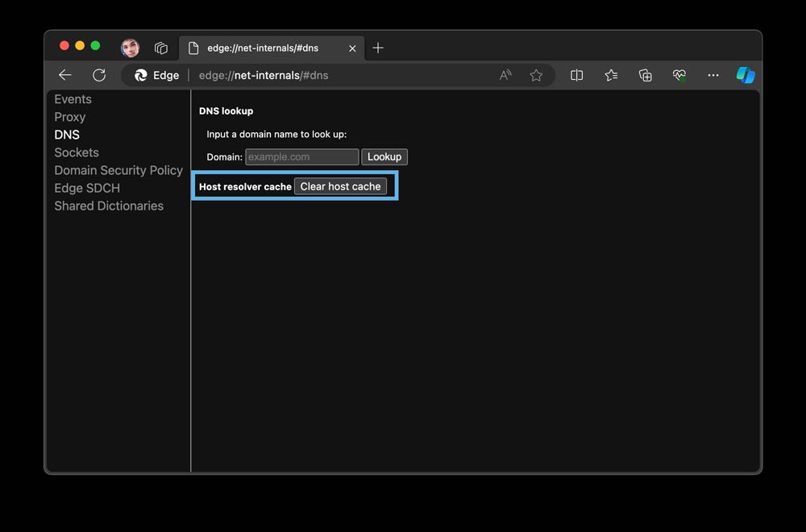
Task: Open the Proxy section
Action: (70, 117)
